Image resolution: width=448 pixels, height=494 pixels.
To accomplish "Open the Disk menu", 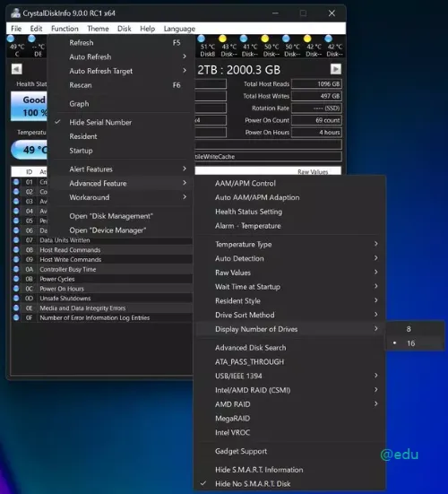I will pyautogui.click(x=124, y=29).
